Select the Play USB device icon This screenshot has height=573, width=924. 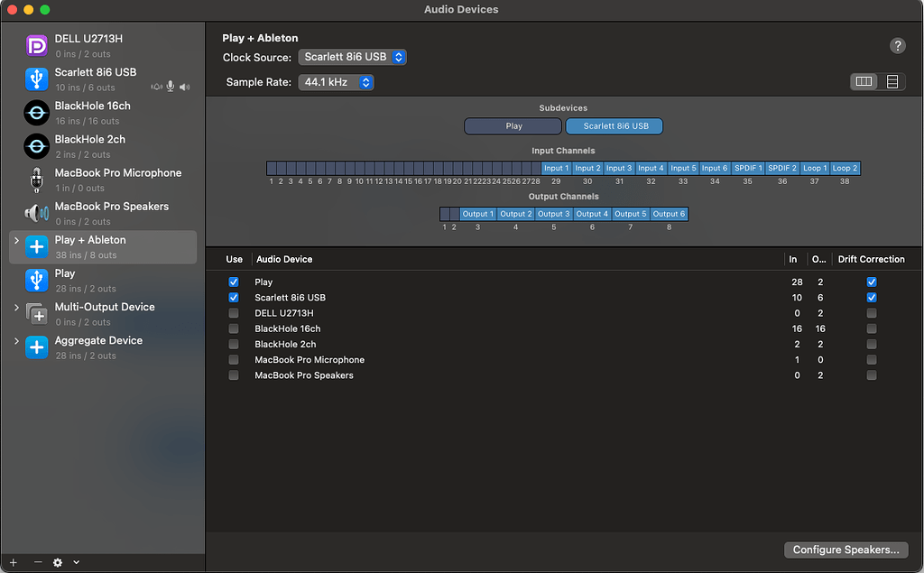(x=36, y=281)
